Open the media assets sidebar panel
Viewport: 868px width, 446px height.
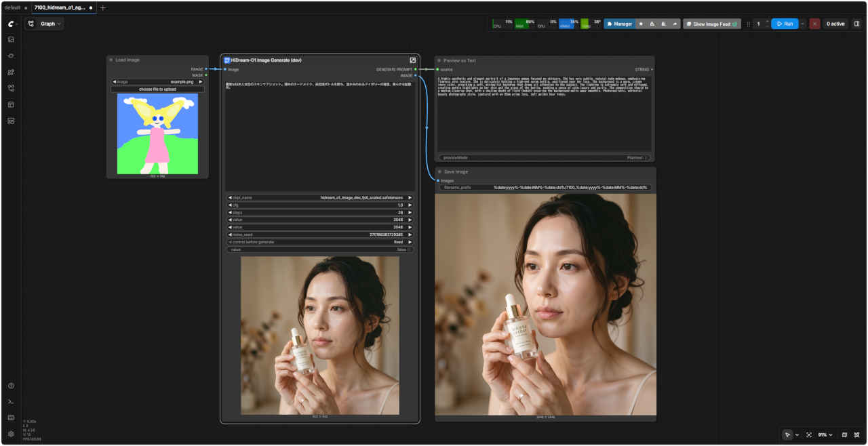[11, 39]
